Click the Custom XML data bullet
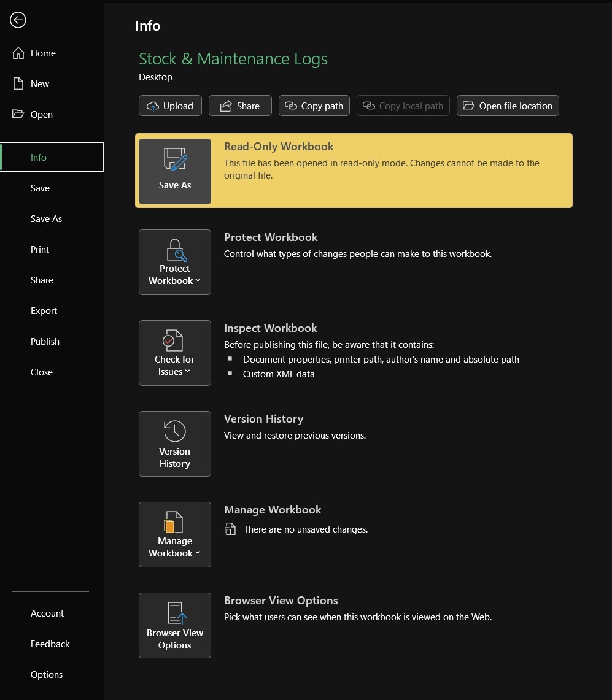612x700 pixels. tap(278, 374)
